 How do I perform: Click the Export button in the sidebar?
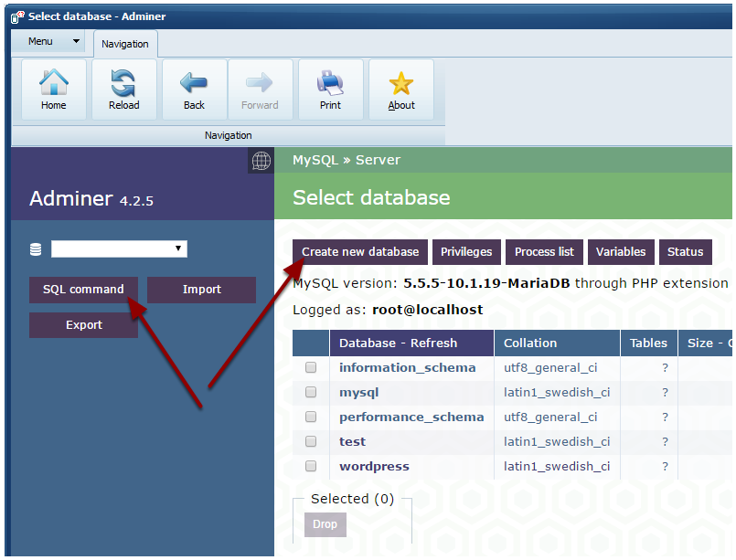(83, 324)
